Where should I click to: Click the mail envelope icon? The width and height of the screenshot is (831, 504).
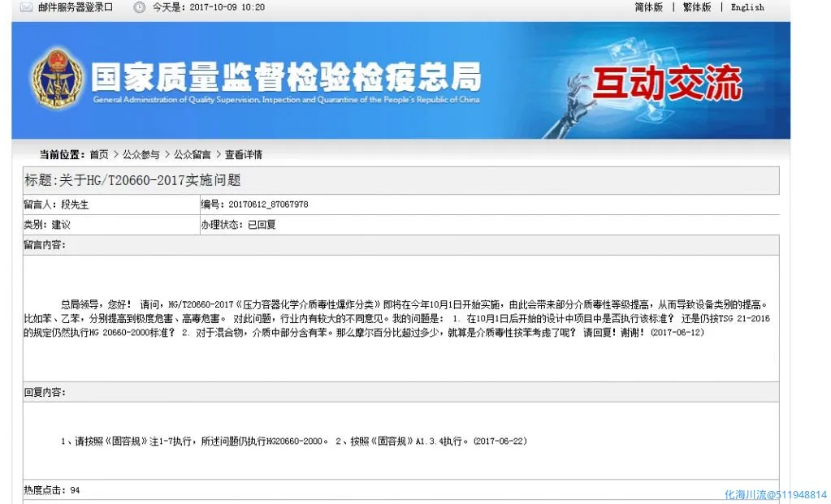(x=25, y=7)
